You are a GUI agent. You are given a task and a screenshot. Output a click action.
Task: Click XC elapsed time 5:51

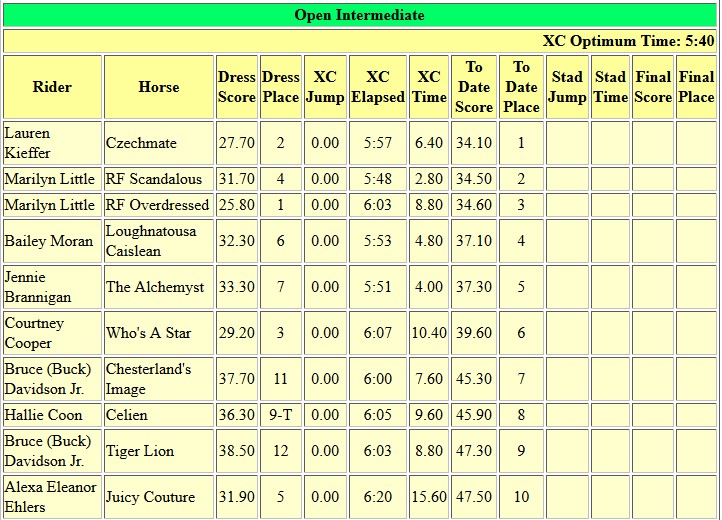(378, 287)
